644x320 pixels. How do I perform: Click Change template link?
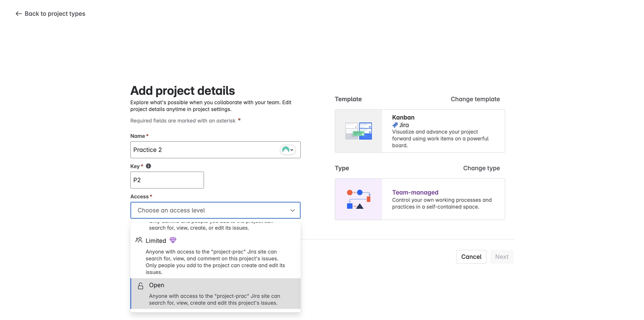tap(475, 99)
